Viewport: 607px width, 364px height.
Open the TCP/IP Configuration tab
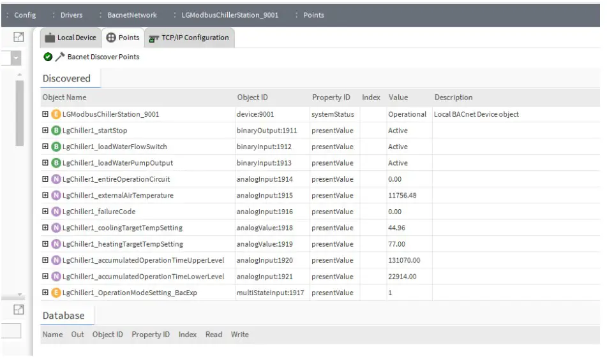coord(188,38)
